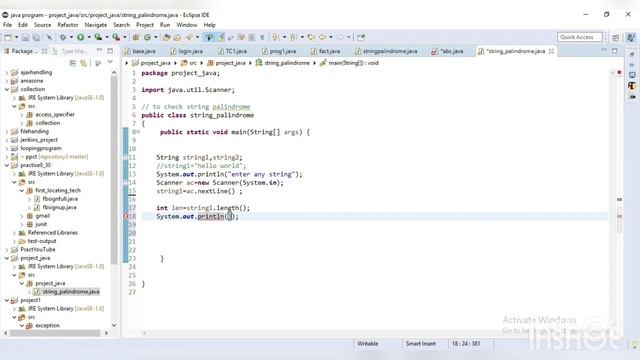This screenshot has height=360, width=640.
Task: Toggle Show Whitespace Characters icon
Action: tap(262, 38)
